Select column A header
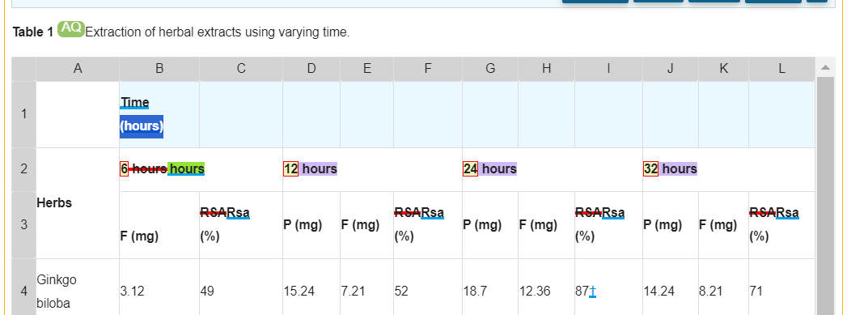This screenshot has height=315, width=868. coord(78,69)
